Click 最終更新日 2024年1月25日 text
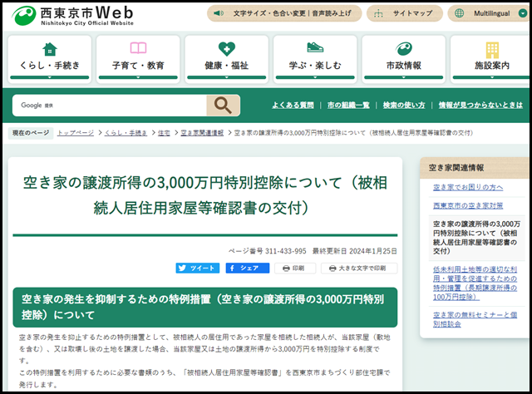The width and height of the screenshot is (532, 394). tap(355, 251)
